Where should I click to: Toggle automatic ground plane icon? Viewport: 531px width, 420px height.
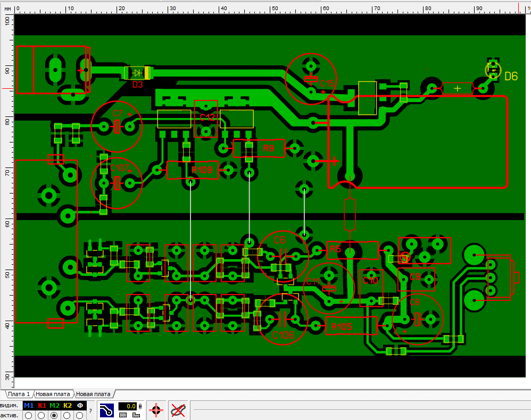click(x=106, y=410)
